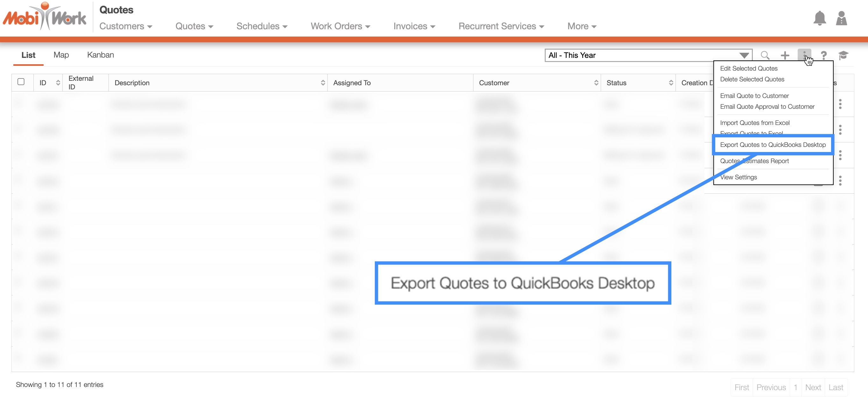Image resolution: width=868 pixels, height=407 pixels.
Task: Click the plus icon to add quote
Action: tap(785, 55)
